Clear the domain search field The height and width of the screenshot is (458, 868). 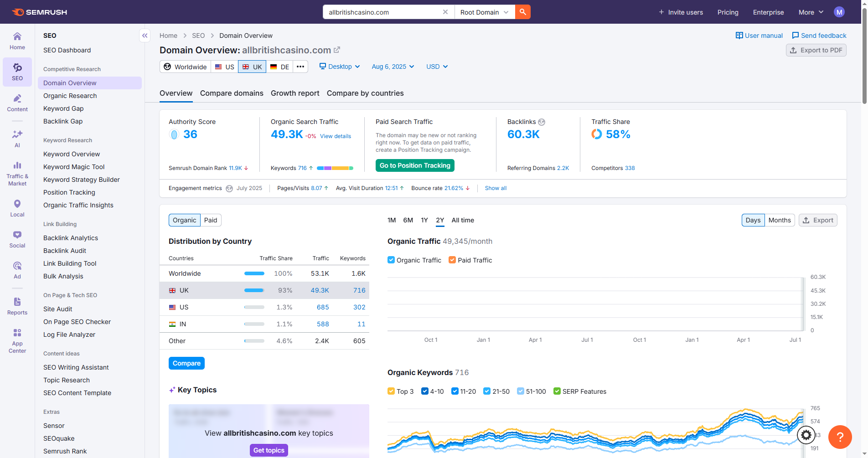(x=445, y=12)
